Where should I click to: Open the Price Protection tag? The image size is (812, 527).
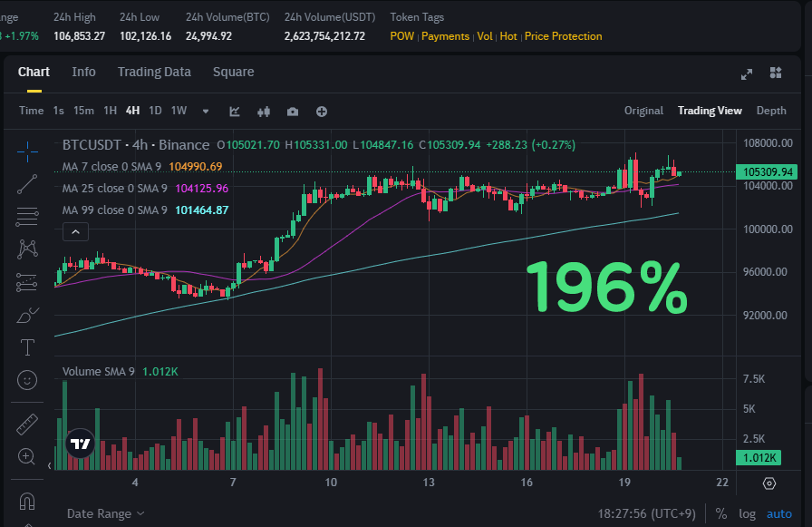[564, 36]
